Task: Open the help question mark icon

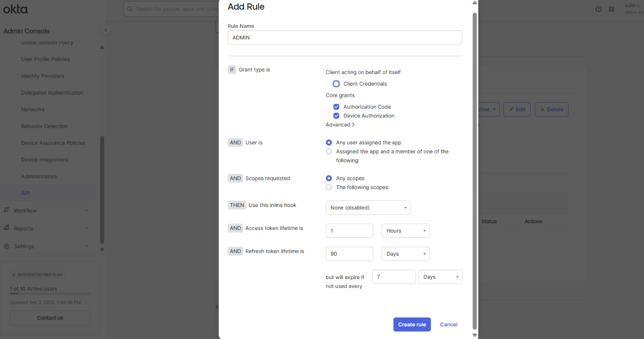Action: click(599, 9)
